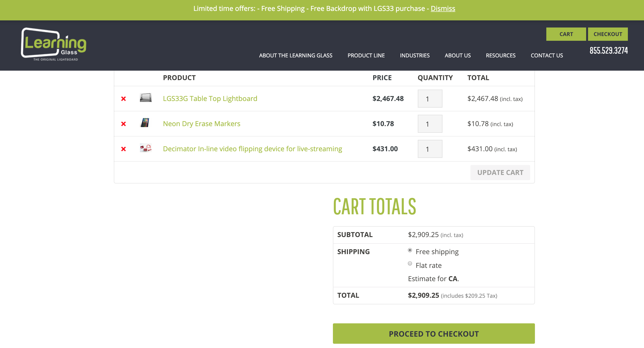Open the Decimator In-line video flipping device link
Viewport: 644px width, 348px height.
(252, 149)
